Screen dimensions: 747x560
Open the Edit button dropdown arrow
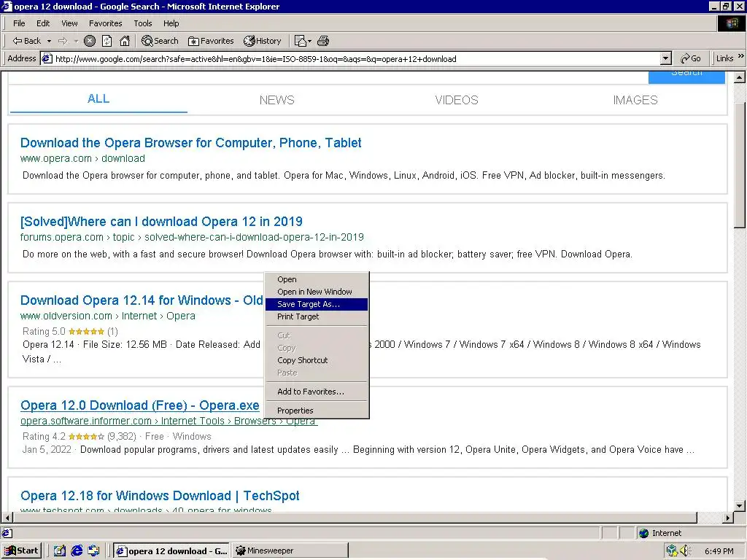[x=309, y=41]
